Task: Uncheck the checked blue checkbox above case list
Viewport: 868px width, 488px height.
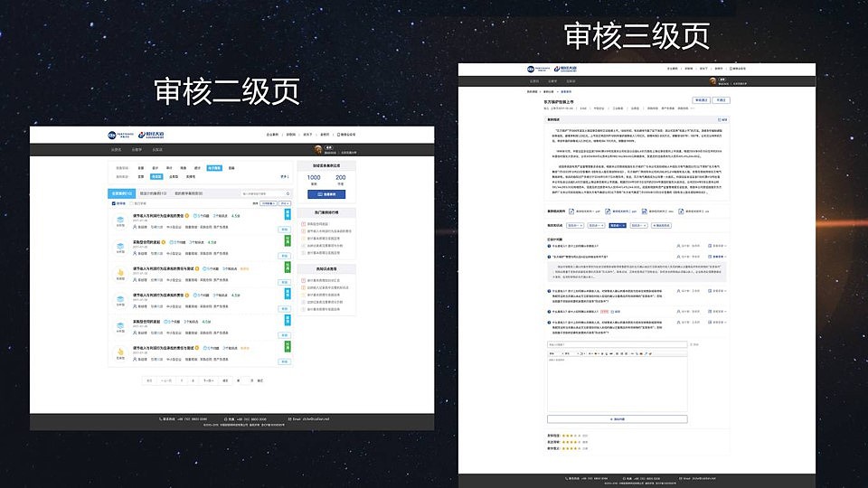Action: pos(114,203)
